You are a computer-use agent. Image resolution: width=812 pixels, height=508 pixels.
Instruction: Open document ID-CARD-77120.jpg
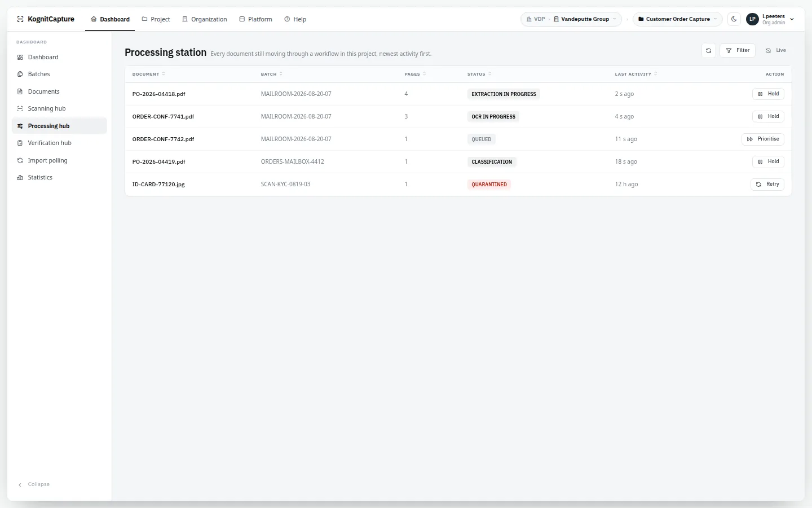(158, 185)
